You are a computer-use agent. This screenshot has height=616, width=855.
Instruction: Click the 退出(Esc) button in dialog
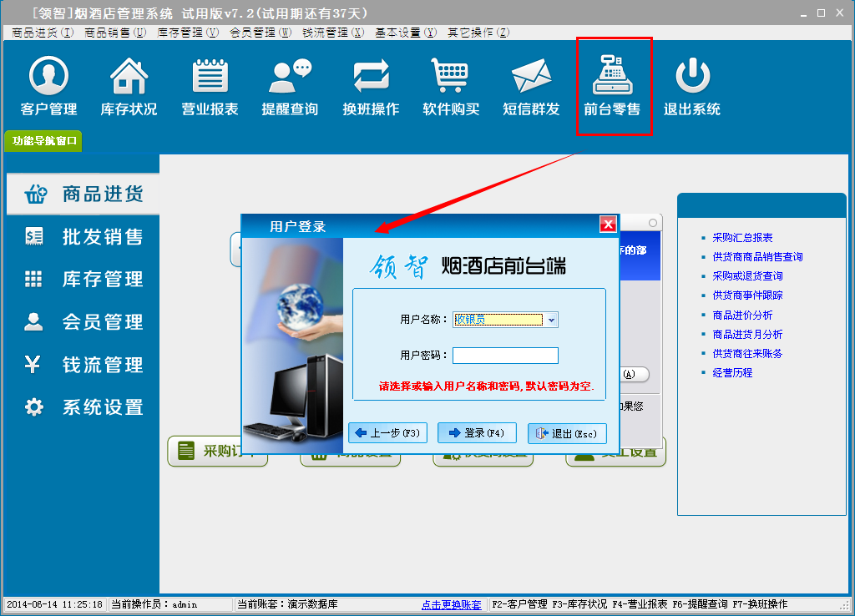click(567, 433)
